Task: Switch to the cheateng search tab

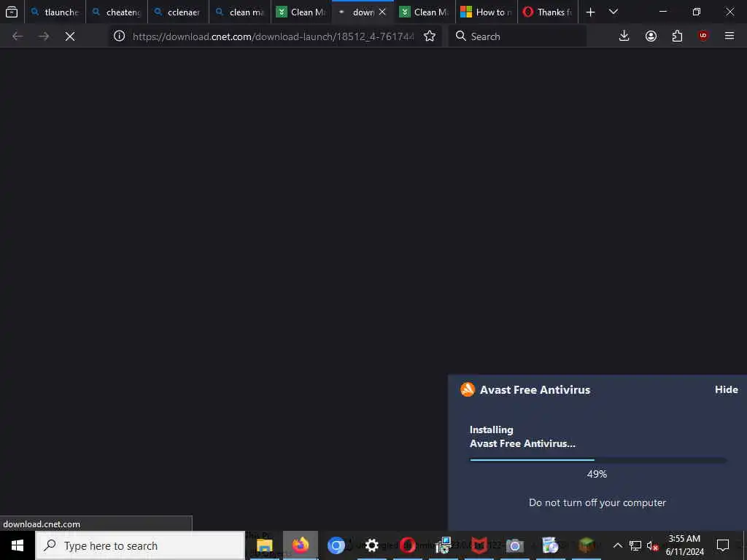Action: click(x=117, y=12)
